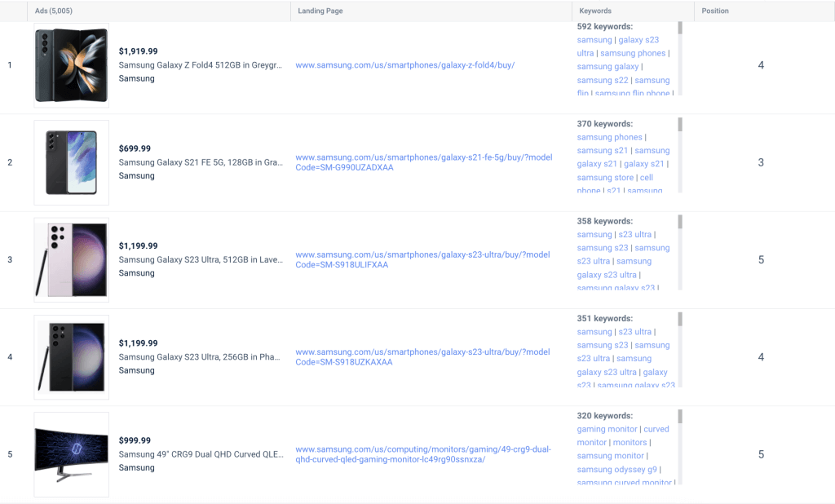This screenshot has width=835, height=504.
Task: Open the 'gaming monitor' keyword link
Action: [x=607, y=429]
